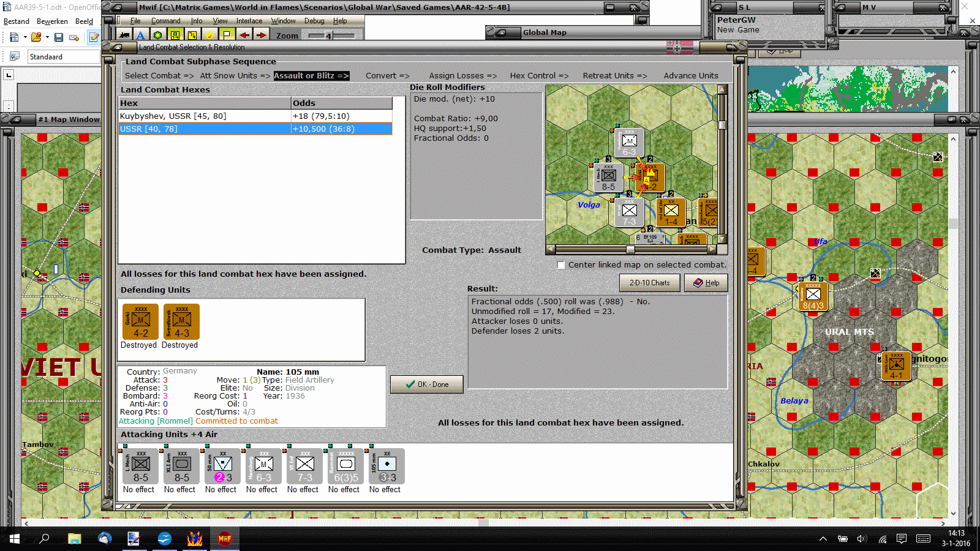Click the flag toolbar icon
This screenshot has height=551, width=980.
pos(227,36)
